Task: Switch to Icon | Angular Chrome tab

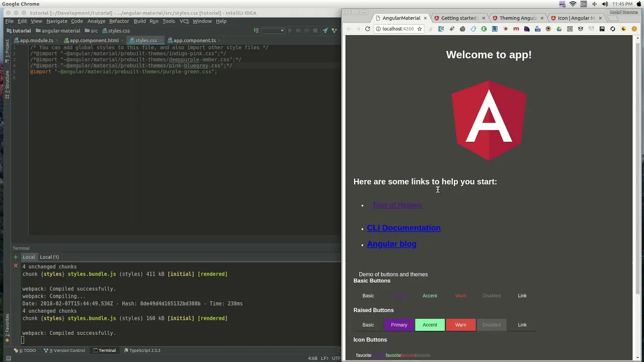Action: point(576,18)
